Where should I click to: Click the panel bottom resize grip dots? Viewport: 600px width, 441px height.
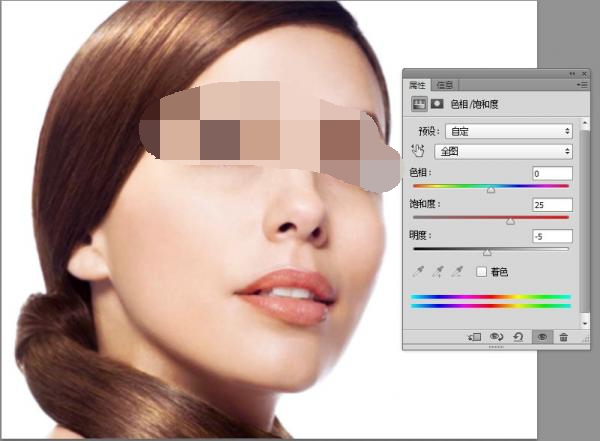tap(496, 347)
